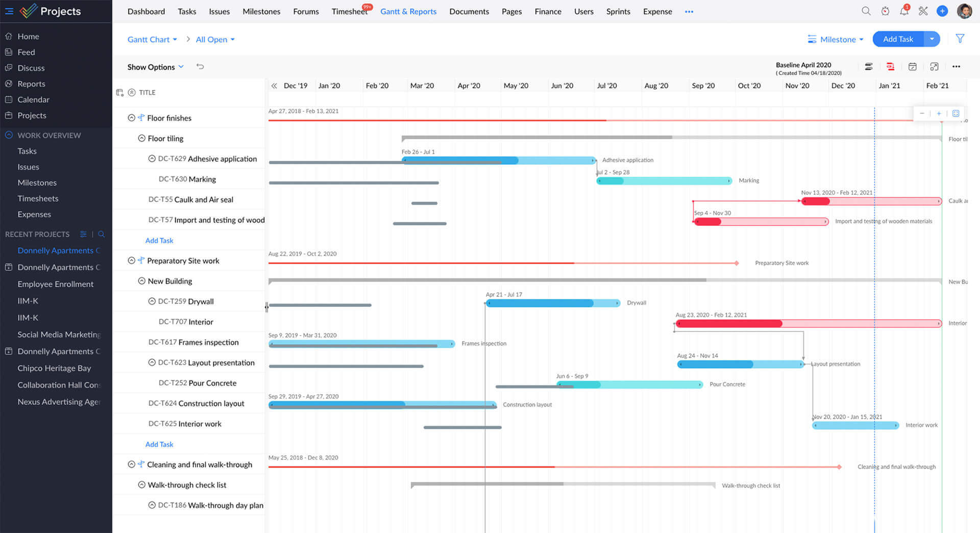Open the setup tools wrench icon
Screen dimensions: 980x533
[x=923, y=11]
